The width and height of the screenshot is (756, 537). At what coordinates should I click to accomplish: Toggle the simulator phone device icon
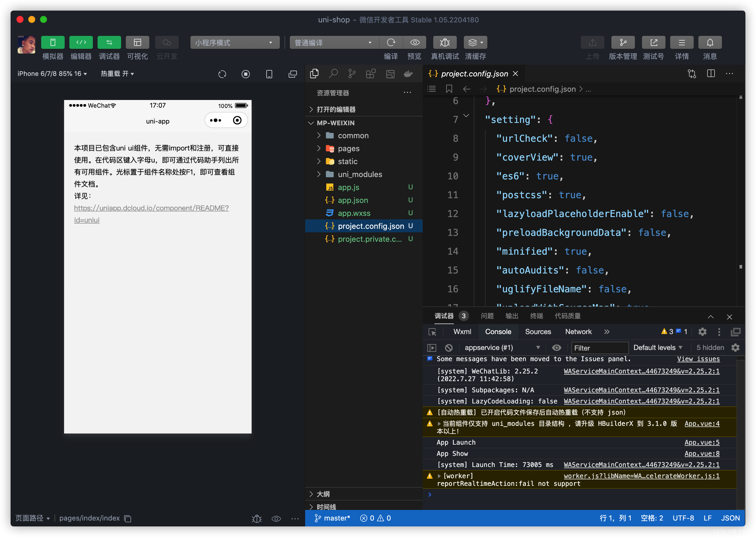tap(269, 74)
